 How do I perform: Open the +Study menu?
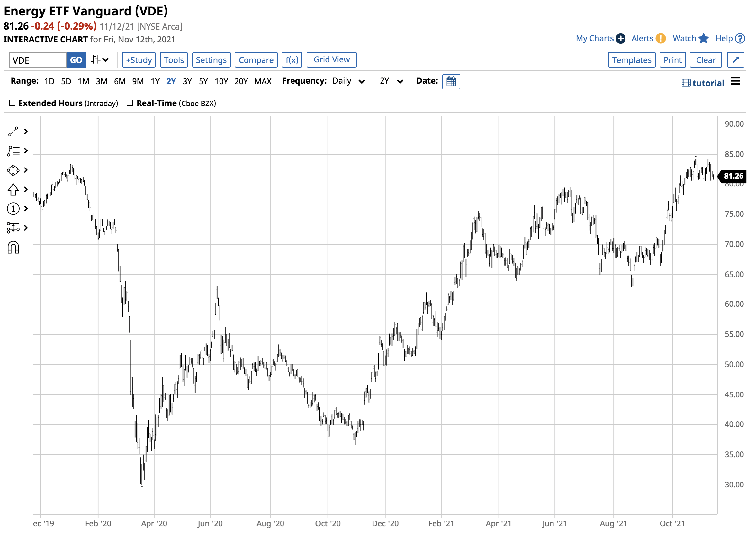pyautogui.click(x=139, y=60)
